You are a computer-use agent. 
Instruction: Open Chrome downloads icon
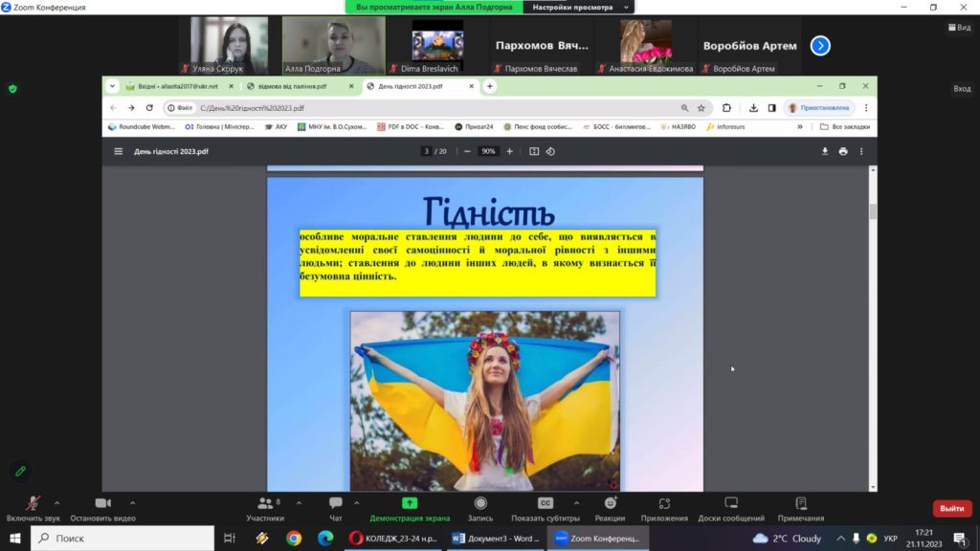tap(753, 108)
